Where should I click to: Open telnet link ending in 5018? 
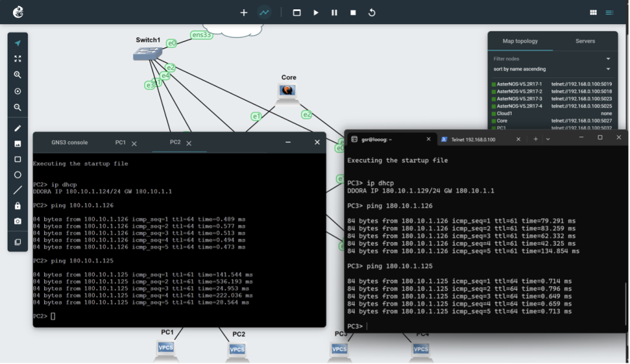point(581,92)
